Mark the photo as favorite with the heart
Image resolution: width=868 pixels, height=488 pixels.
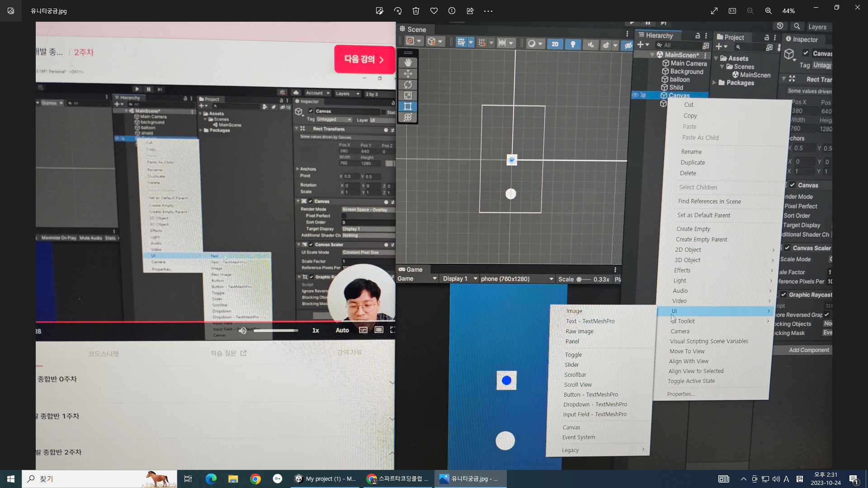pos(434,11)
